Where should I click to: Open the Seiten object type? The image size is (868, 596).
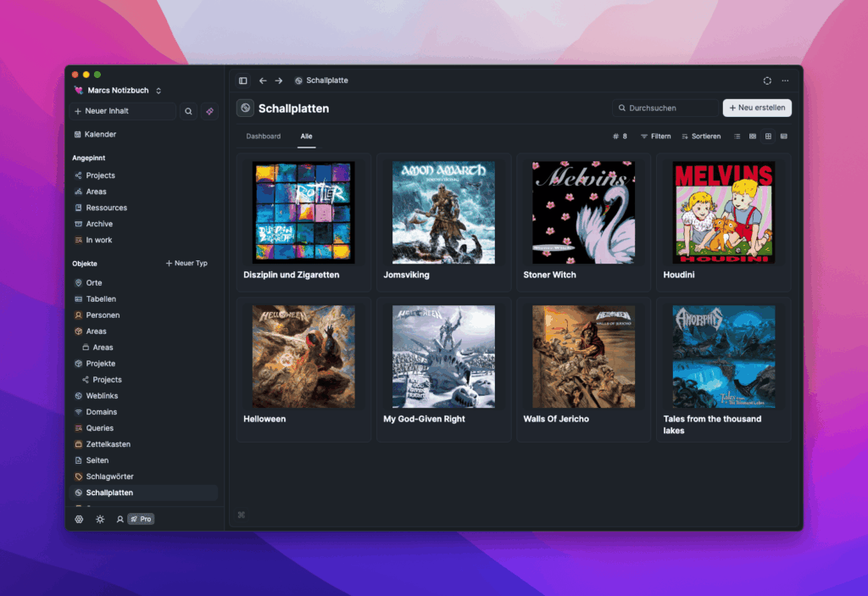[143, 460]
